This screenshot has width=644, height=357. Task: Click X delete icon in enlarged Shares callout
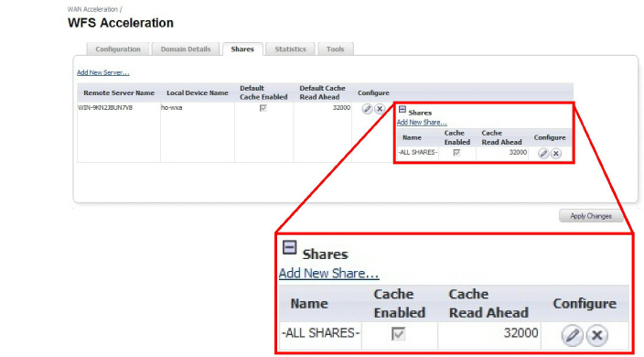pos(596,335)
